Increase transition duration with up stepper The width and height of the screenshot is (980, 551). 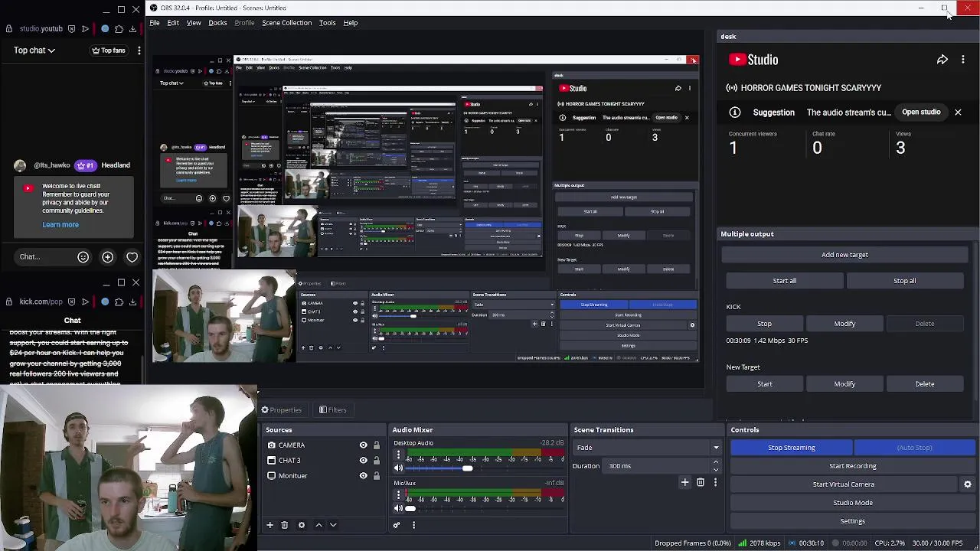pos(716,463)
